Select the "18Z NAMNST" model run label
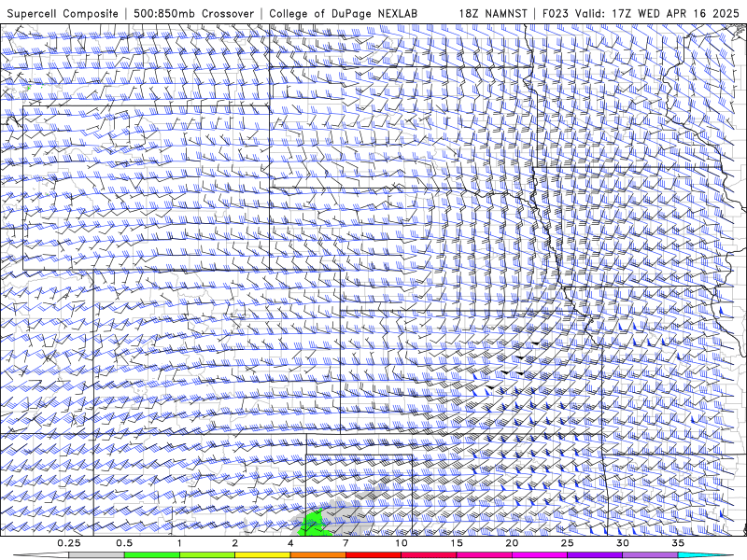This screenshot has width=747, height=560. coord(493,13)
